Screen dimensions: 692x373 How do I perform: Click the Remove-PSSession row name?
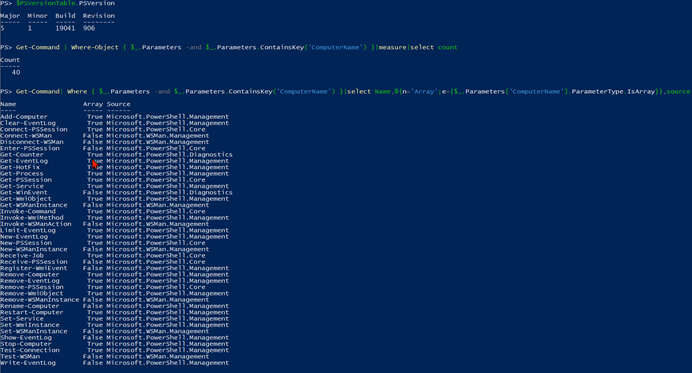pyautogui.click(x=32, y=287)
